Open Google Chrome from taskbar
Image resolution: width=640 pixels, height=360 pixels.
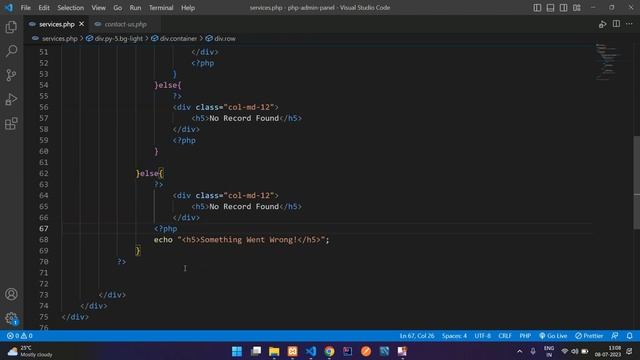(x=329, y=351)
